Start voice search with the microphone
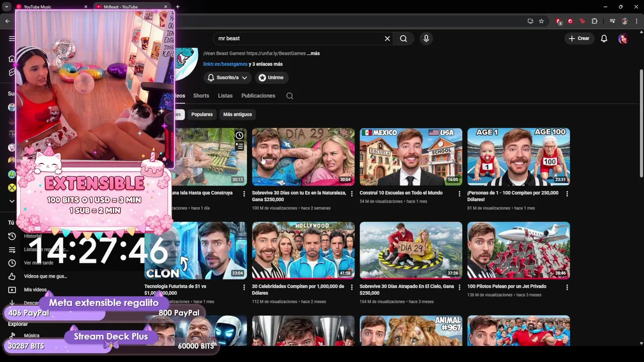The image size is (644, 362). point(426,38)
